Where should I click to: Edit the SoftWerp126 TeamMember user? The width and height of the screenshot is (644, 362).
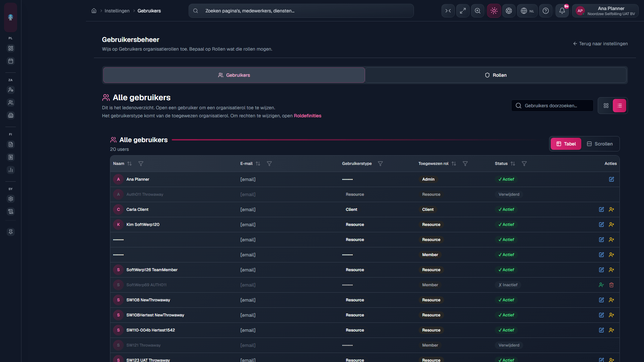pos(601,270)
